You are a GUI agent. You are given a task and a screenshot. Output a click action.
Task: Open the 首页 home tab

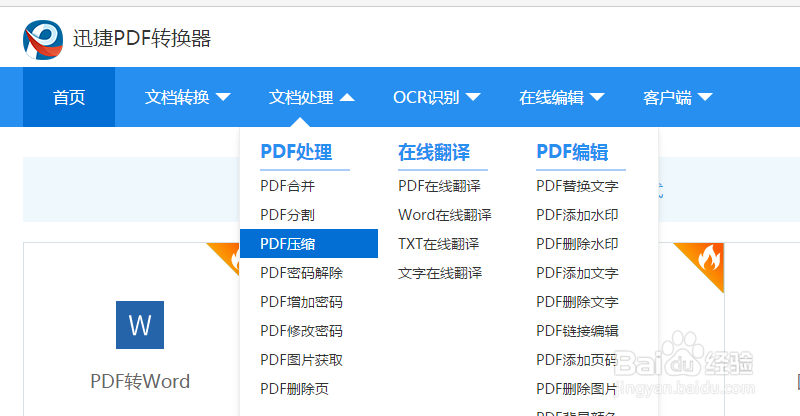pyautogui.click(x=69, y=97)
